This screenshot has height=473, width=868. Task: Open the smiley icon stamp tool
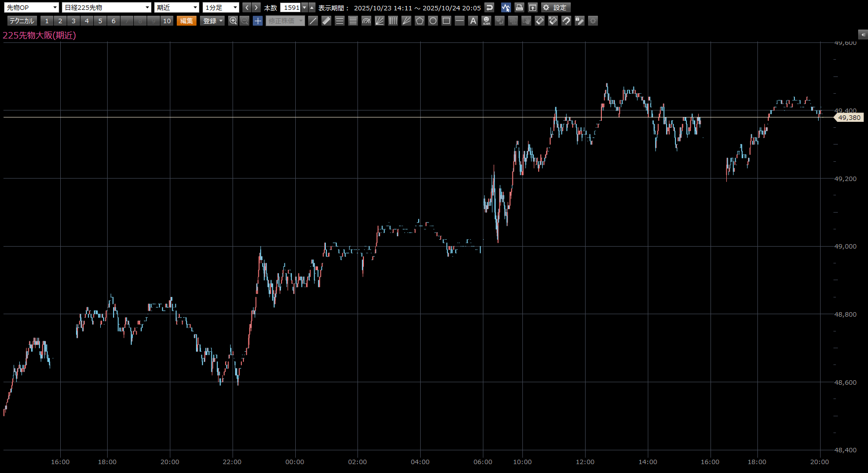[486, 21]
